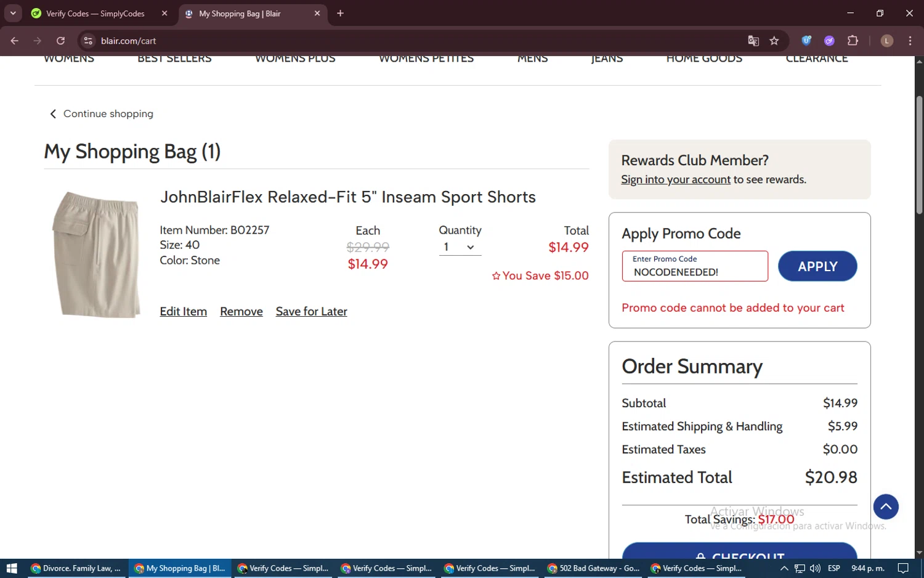924x578 pixels.
Task: Show hidden system tray icons
Action: pos(784,568)
